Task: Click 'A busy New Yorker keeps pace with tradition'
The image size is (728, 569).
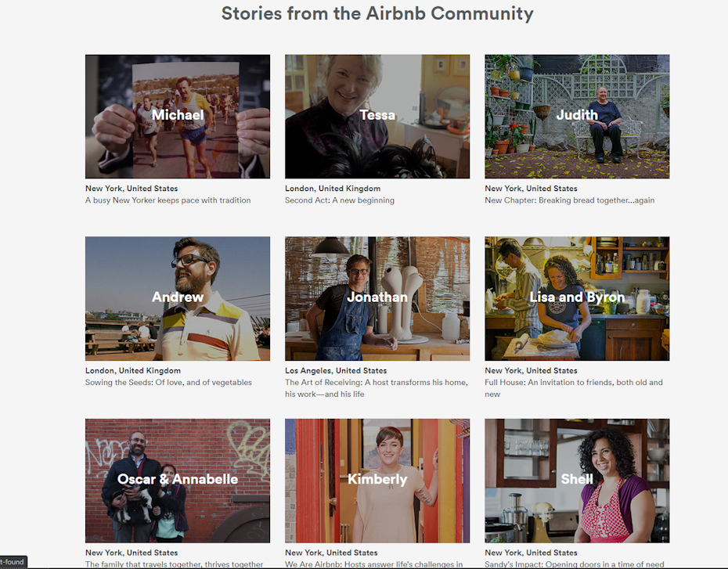Action: 168,200
